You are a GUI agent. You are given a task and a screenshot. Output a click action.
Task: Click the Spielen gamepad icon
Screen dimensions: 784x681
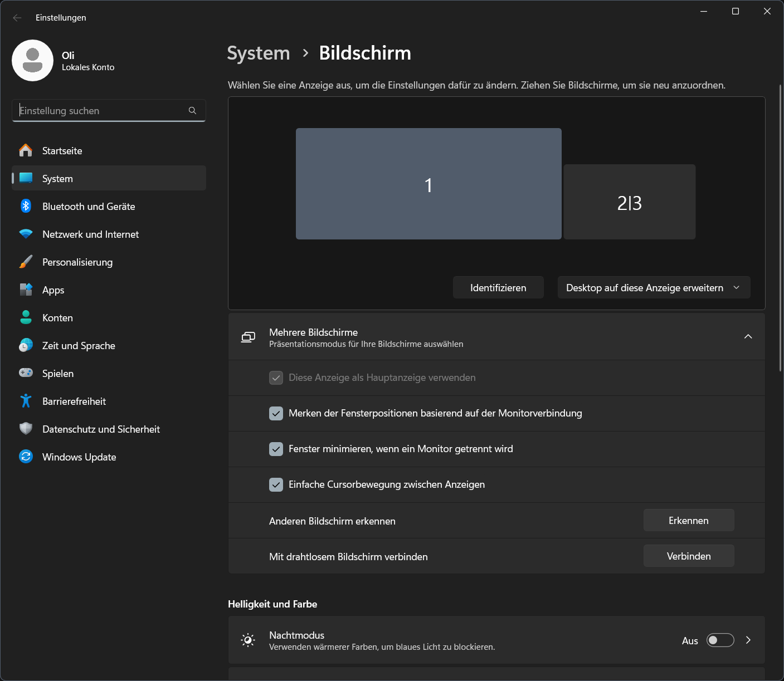click(x=26, y=373)
